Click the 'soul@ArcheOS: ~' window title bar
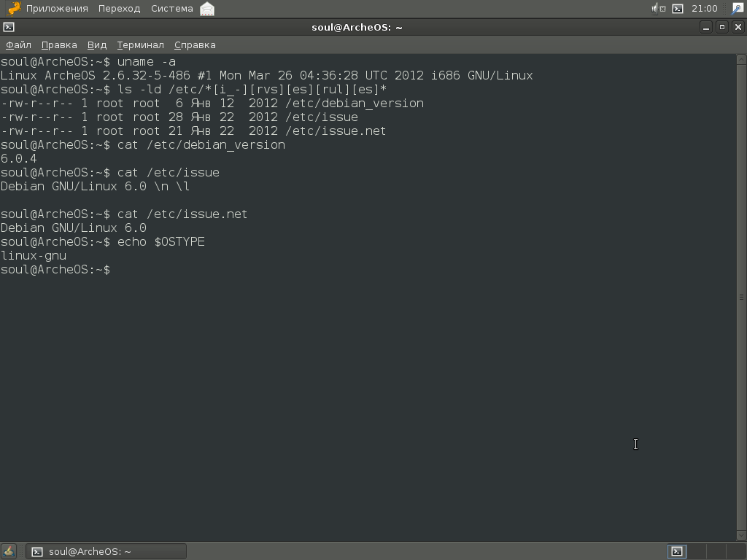The width and height of the screenshot is (747, 560). [357, 27]
